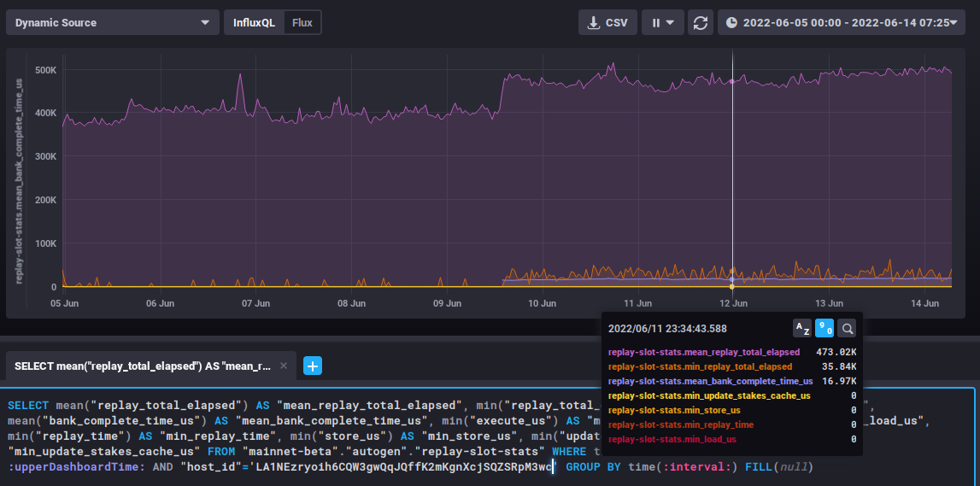Click legend entry min_update_stakes_cache_us
980x486 pixels.
click(x=709, y=395)
